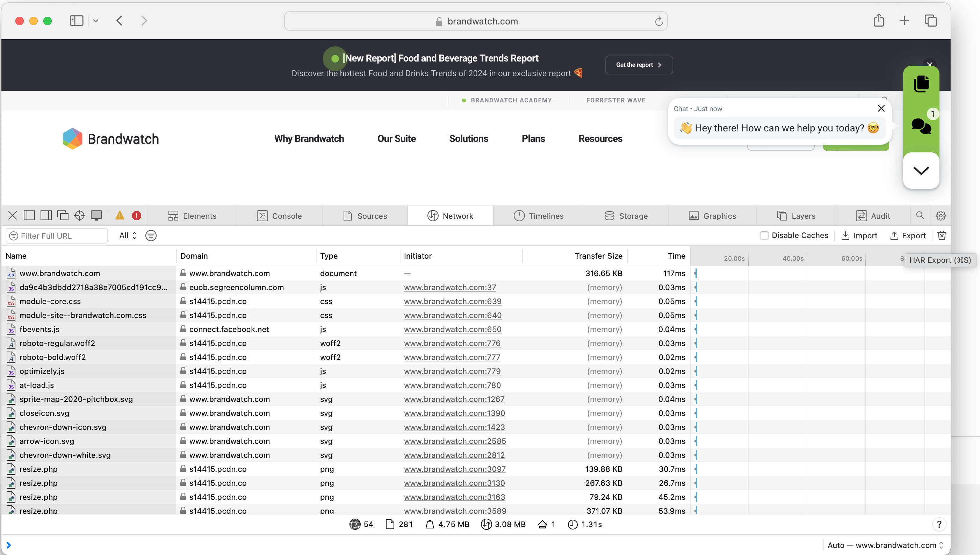Click the 40.00s mark on waterfall ruler
980x555 pixels.
click(x=793, y=258)
